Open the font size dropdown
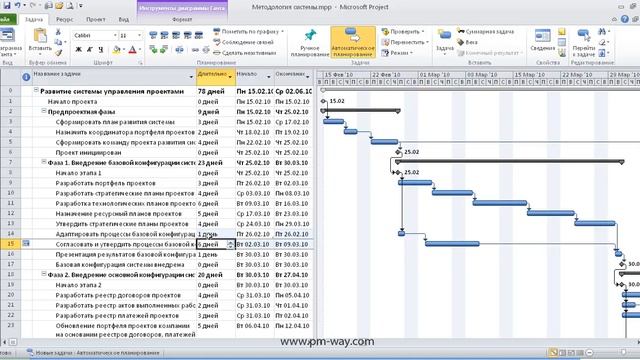 [139, 36]
